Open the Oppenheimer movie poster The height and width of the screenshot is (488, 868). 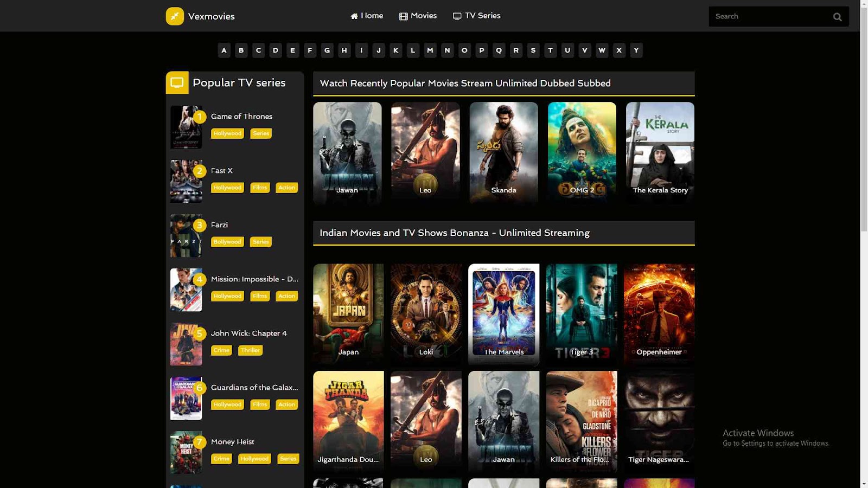click(659, 313)
